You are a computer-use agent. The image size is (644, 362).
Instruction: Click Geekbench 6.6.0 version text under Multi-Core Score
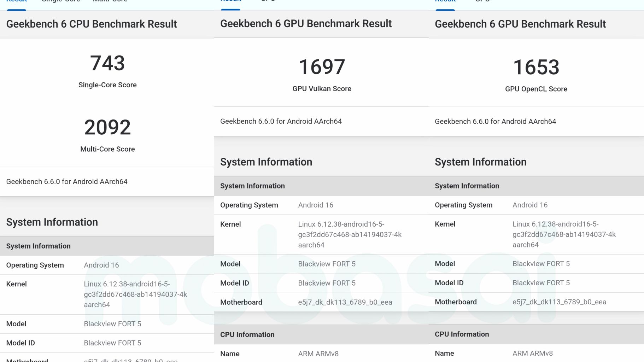click(x=67, y=182)
